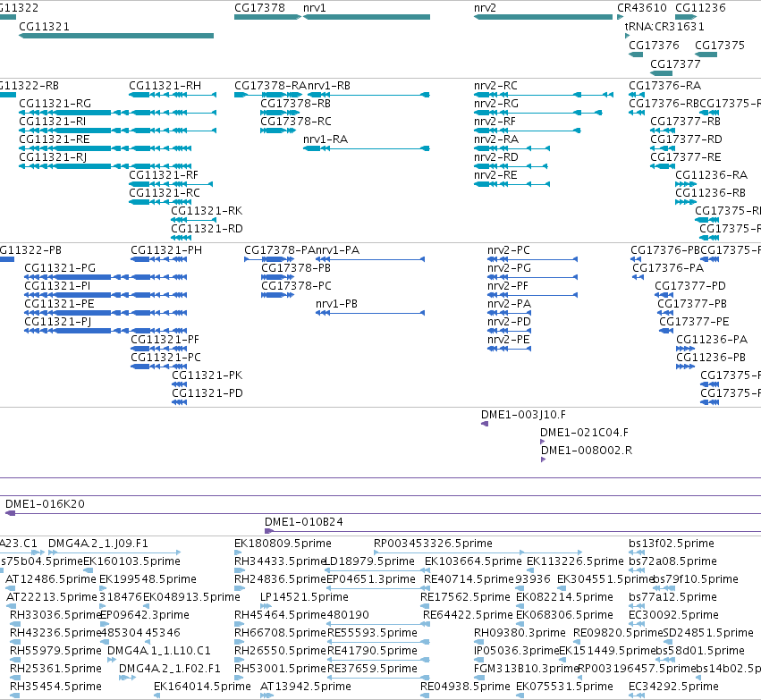The image size is (761, 700).
Task: Click the CG11321 gene label
Action: pos(44,27)
